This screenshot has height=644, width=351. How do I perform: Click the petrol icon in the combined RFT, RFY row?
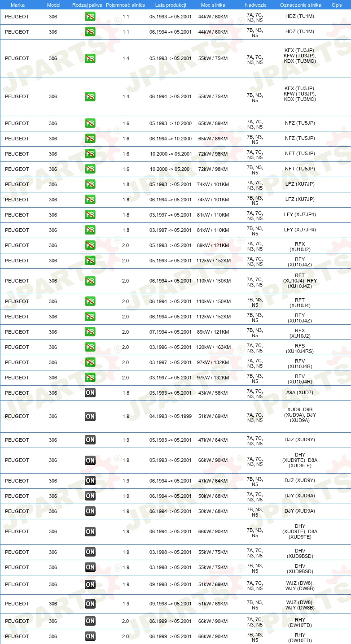point(90,281)
